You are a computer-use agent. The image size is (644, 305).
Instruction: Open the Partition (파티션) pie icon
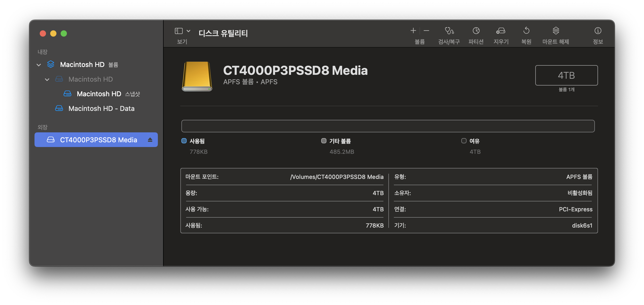point(476,31)
